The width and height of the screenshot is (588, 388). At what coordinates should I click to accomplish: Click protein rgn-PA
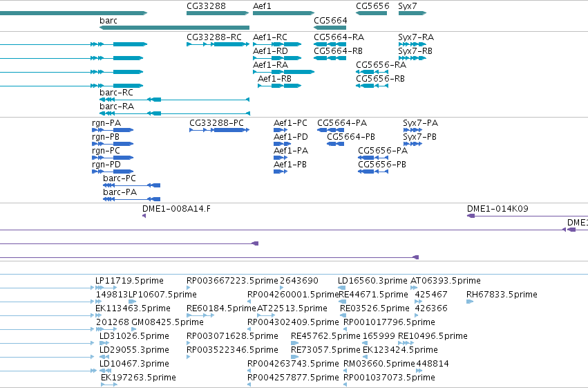click(113, 130)
